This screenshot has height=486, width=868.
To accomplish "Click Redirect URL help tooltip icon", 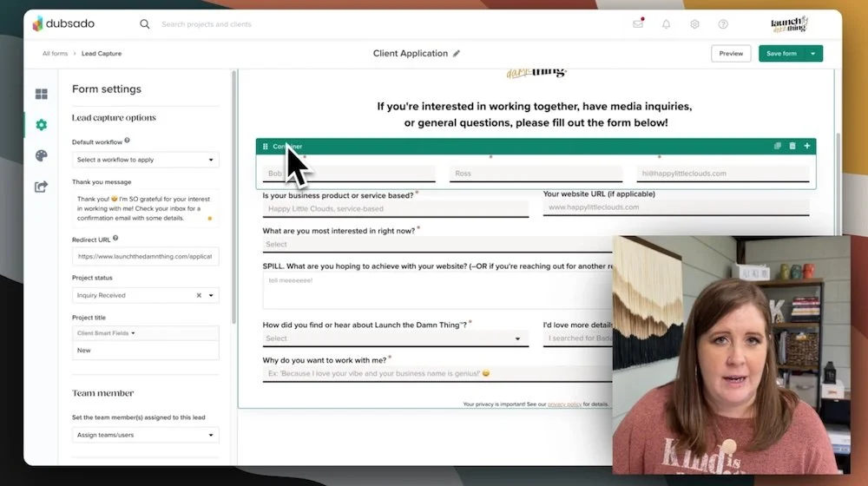I will click(115, 238).
